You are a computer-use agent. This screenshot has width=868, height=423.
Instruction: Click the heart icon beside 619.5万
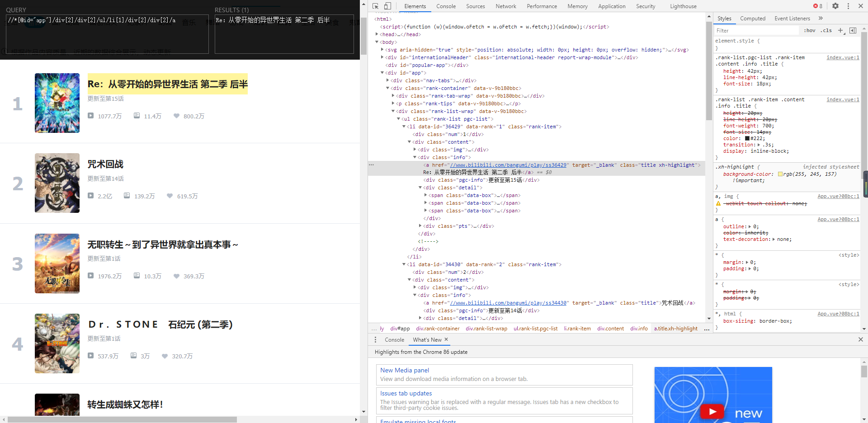tap(170, 196)
